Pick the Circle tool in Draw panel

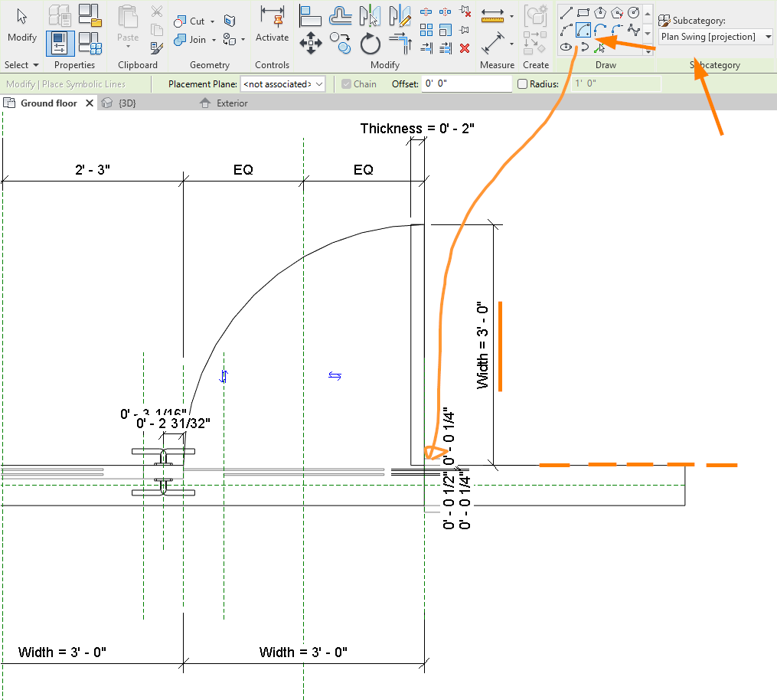(x=633, y=12)
